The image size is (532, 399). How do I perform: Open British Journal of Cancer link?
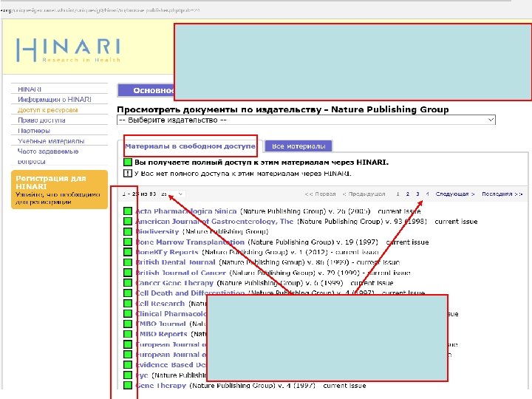click(180, 273)
